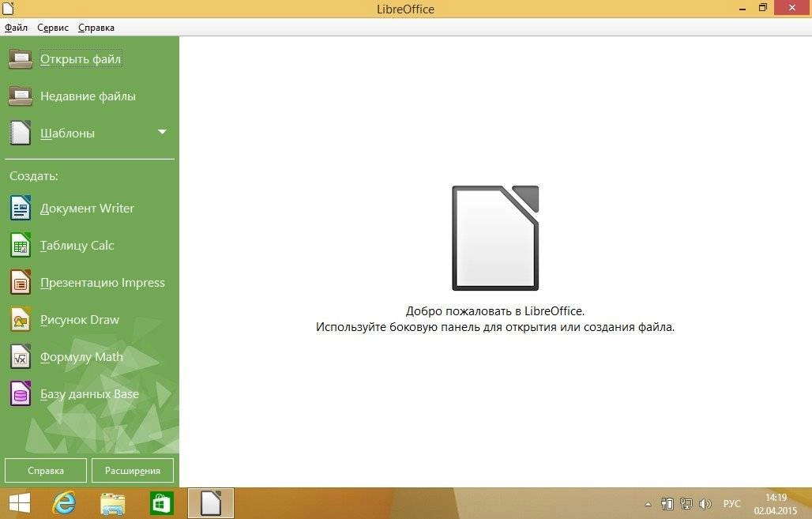Create Документ Writer

click(x=87, y=209)
